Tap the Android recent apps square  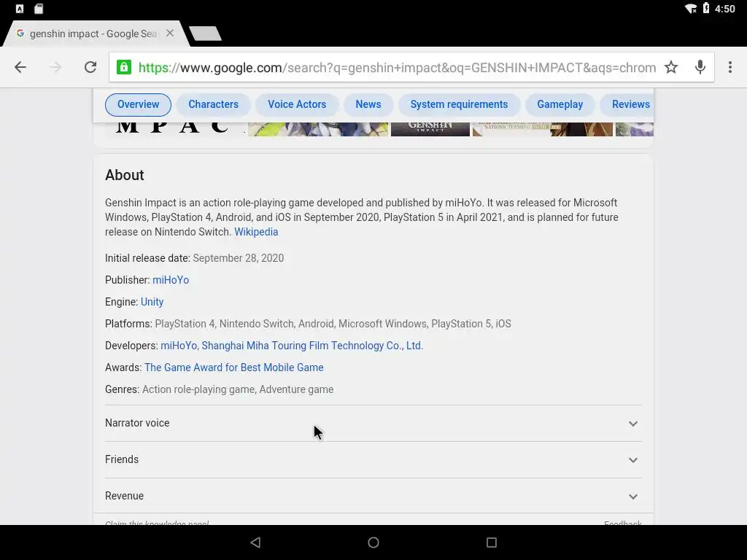[x=492, y=542]
